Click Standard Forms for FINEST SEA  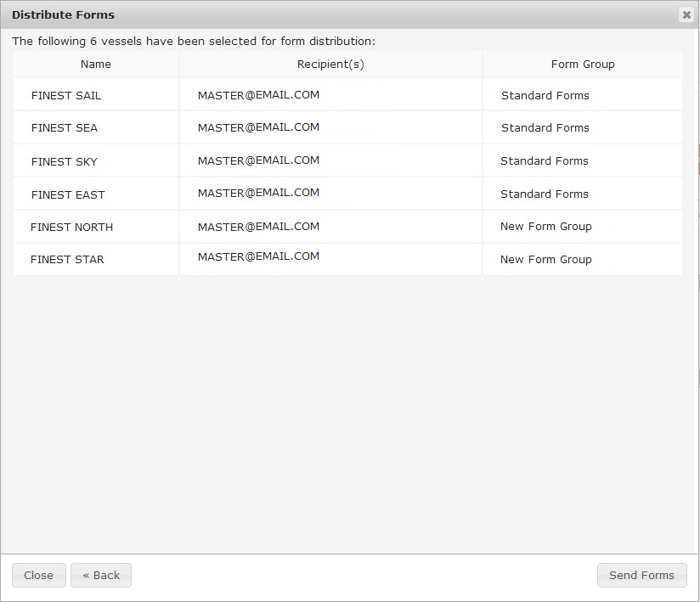[544, 128]
